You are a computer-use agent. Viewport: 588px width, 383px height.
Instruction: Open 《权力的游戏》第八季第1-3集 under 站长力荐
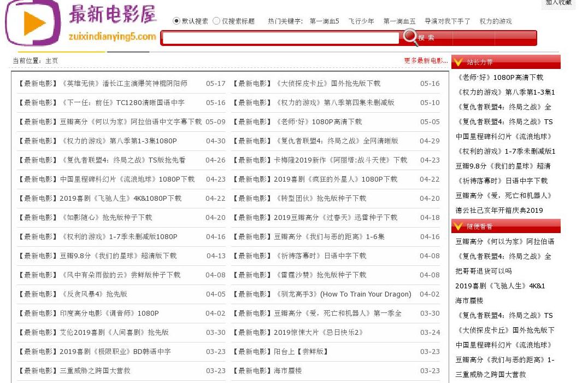(x=505, y=92)
